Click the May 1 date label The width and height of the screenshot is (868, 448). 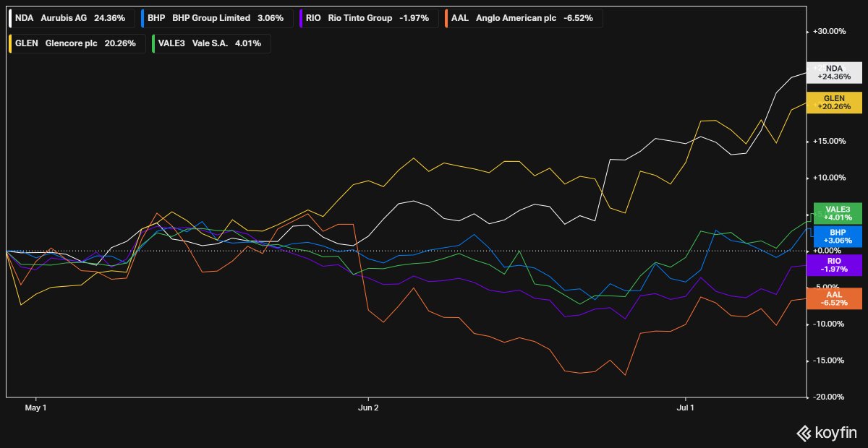click(x=35, y=408)
